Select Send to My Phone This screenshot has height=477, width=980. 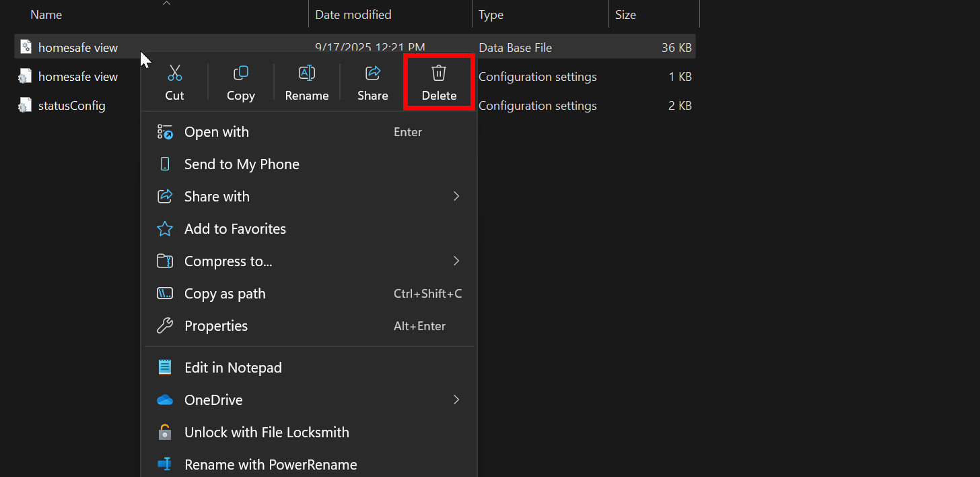[x=242, y=164]
